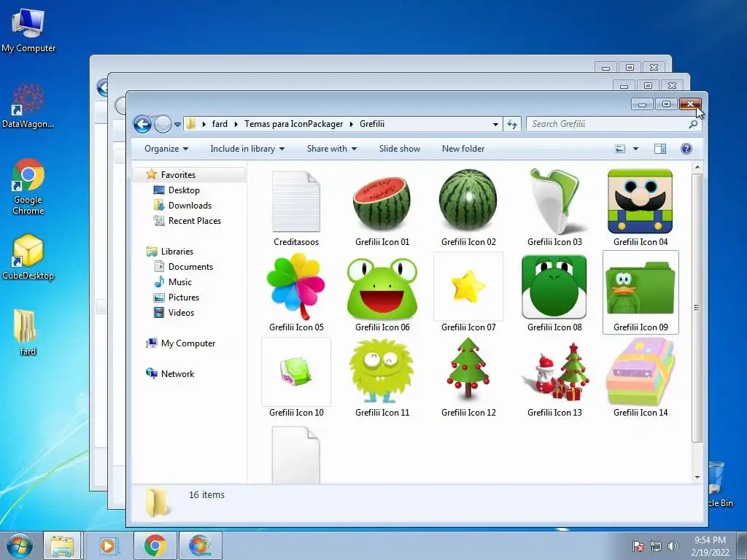Click the Windows Start button

[x=20, y=545]
